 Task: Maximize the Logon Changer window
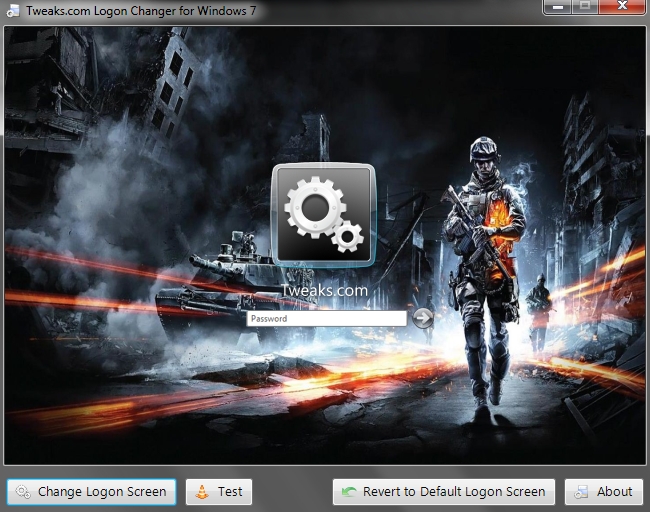[585, 6]
